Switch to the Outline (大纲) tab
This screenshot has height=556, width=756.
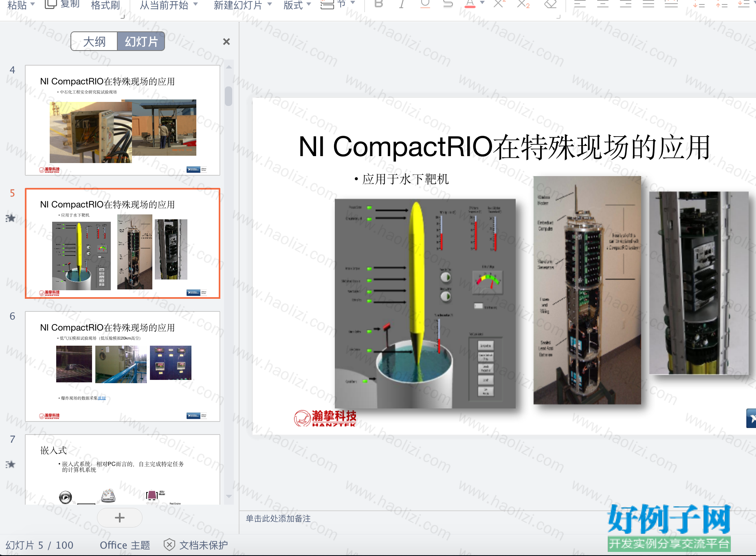94,41
